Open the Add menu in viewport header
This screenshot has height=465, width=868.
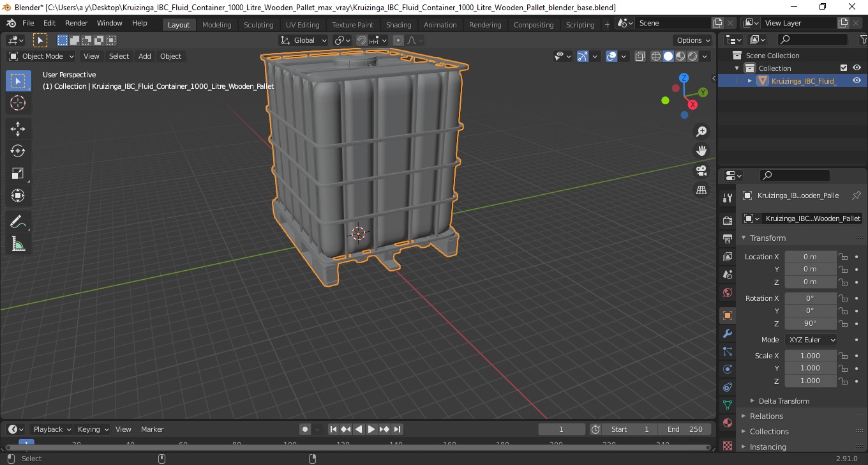tap(145, 56)
